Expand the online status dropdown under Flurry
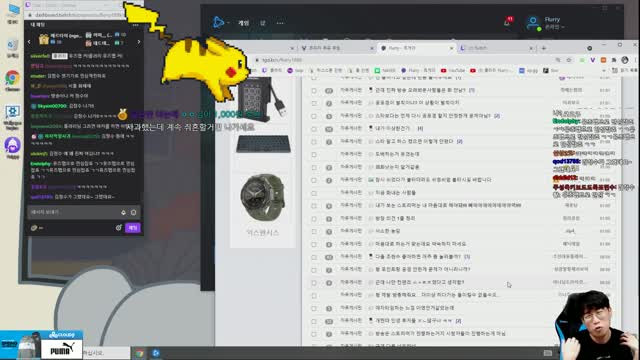The width and height of the screenshot is (640, 360). pos(555,27)
